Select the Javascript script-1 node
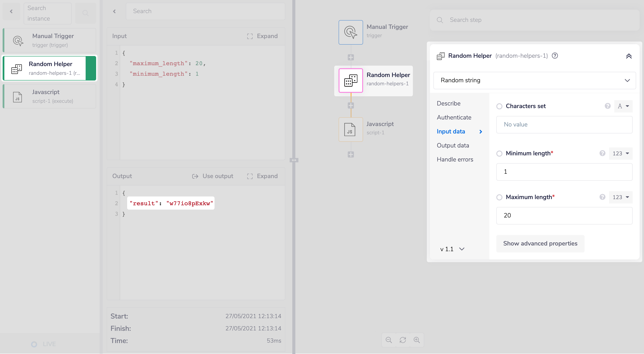Viewport: 644px width, 354px height. tap(350, 129)
